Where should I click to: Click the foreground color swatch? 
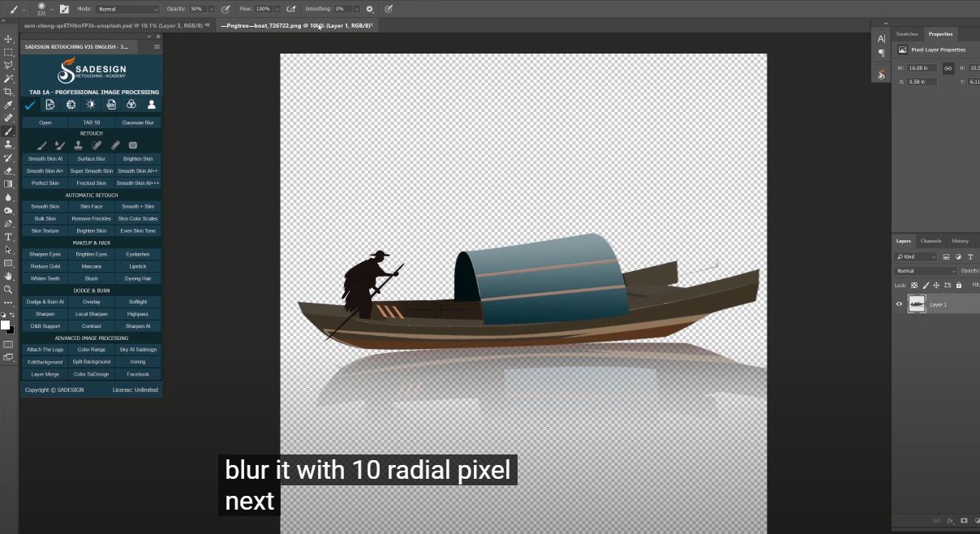point(6,325)
